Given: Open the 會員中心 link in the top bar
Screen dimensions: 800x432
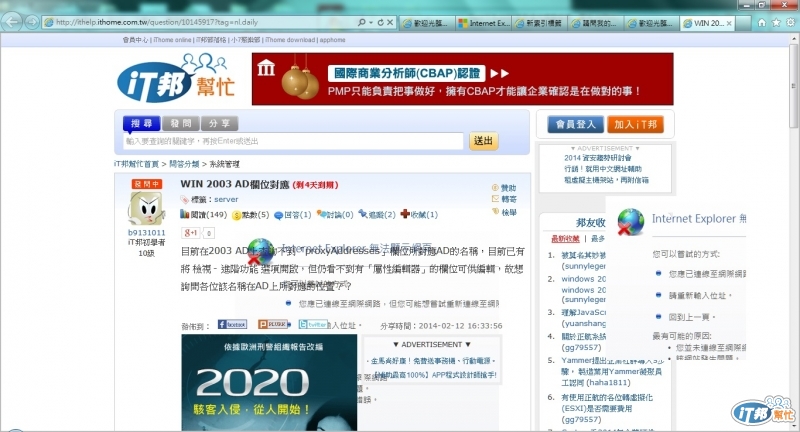Looking at the screenshot, I should point(136,40).
